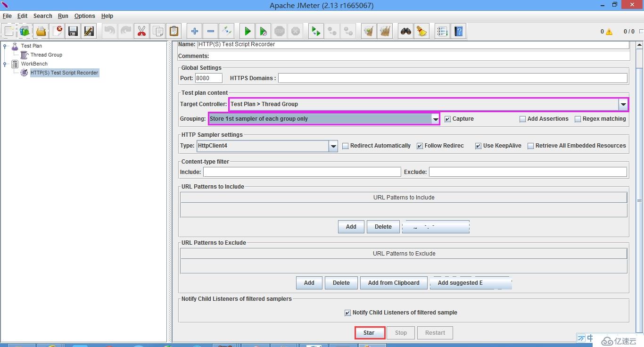Click the Clear results broom icon
This screenshot has height=347, width=644.
[369, 32]
